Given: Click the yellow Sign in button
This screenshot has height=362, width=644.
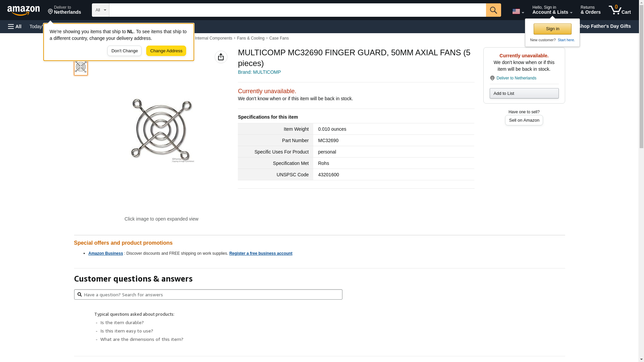Looking at the screenshot, I should click(x=552, y=29).
